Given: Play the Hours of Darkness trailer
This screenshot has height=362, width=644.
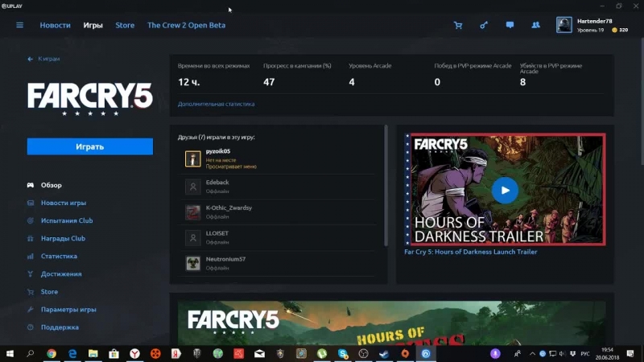Looking at the screenshot, I should [x=505, y=190].
